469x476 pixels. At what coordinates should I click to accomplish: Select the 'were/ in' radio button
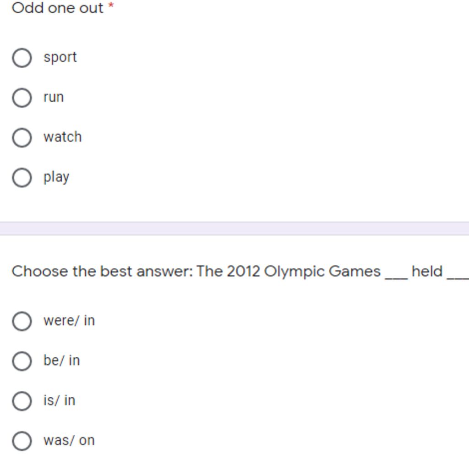tap(22, 321)
